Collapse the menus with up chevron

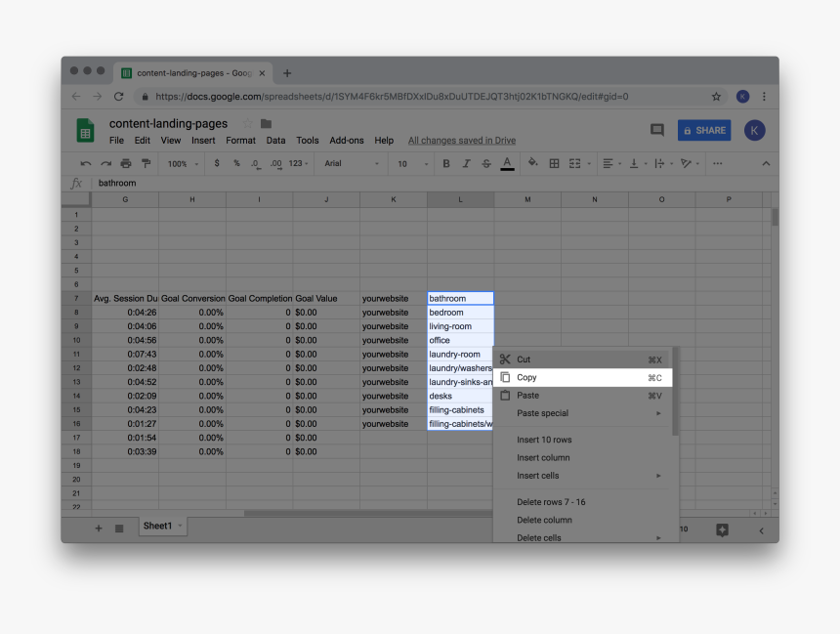[766, 163]
